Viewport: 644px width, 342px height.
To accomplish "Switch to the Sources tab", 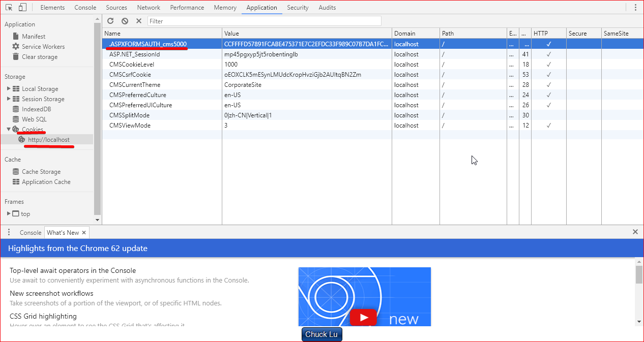I will coord(116,8).
